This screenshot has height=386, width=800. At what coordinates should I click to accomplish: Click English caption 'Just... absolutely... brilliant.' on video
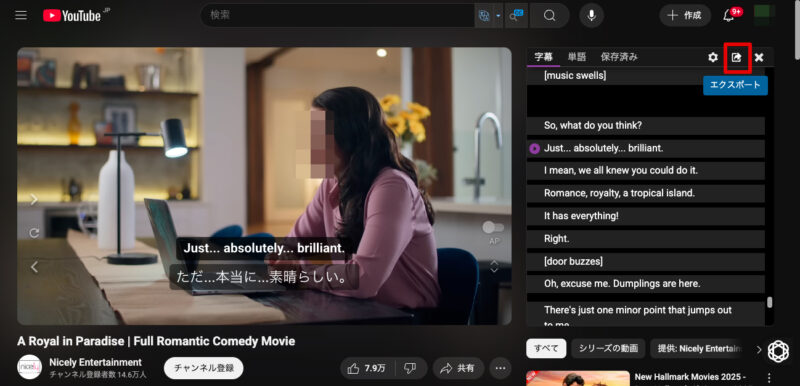[x=264, y=248]
